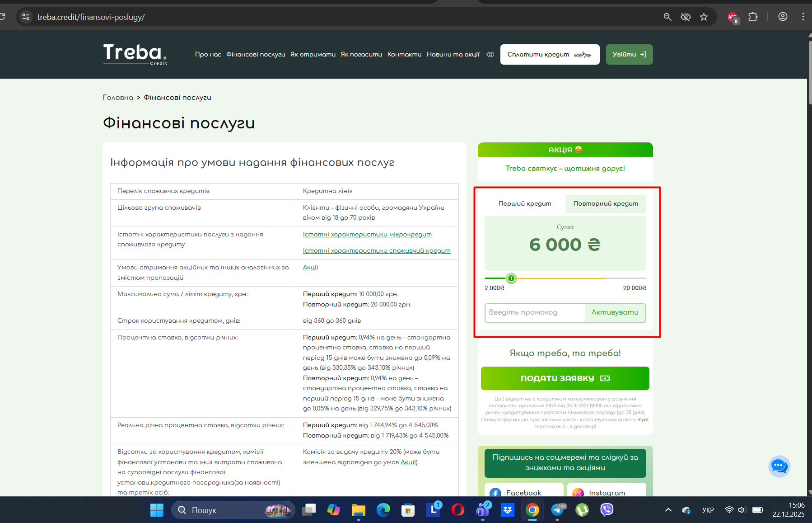Click the Увійти login button
This screenshot has height=523, width=812.
629,54
